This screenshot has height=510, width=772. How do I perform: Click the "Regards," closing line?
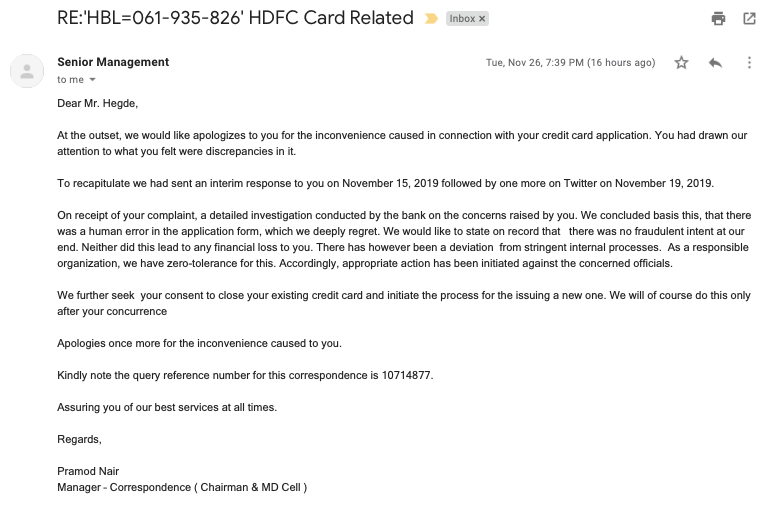coord(80,439)
